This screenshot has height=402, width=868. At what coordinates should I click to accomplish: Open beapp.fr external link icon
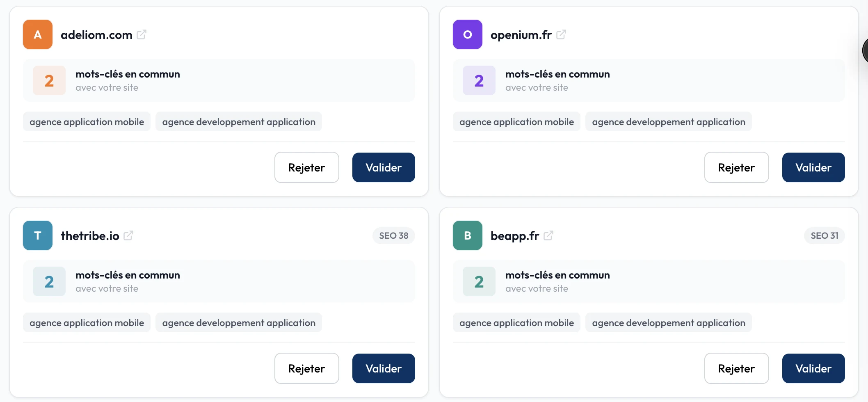[548, 235]
